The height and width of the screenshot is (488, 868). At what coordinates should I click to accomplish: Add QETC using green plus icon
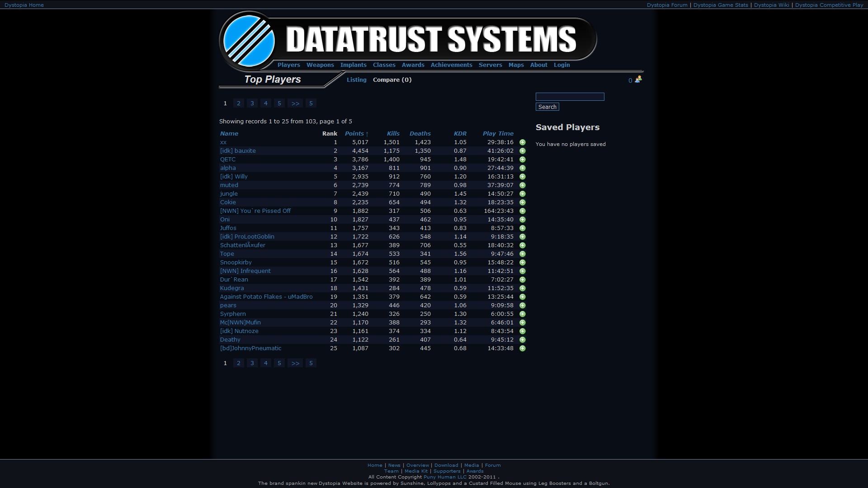coord(522,160)
